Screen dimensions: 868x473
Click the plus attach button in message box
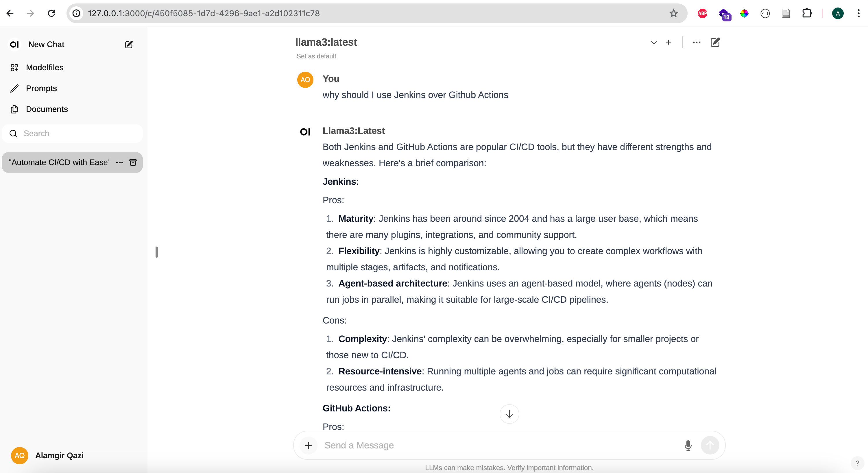[x=308, y=445]
